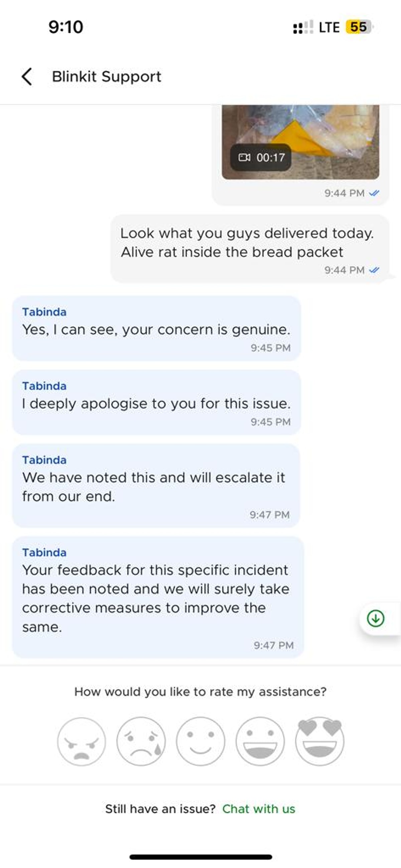Tap the green scroll-down arrow button

coord(375,618)
